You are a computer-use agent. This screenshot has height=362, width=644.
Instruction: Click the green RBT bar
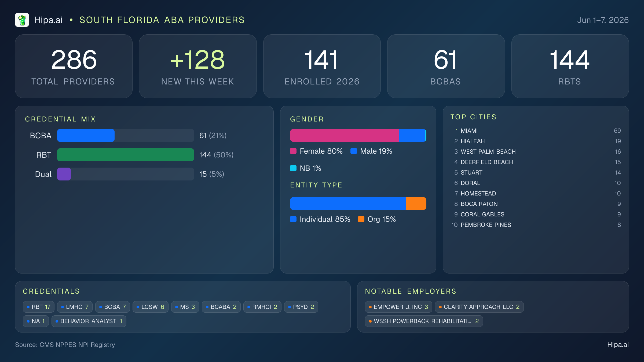click(x=126, y=155)
